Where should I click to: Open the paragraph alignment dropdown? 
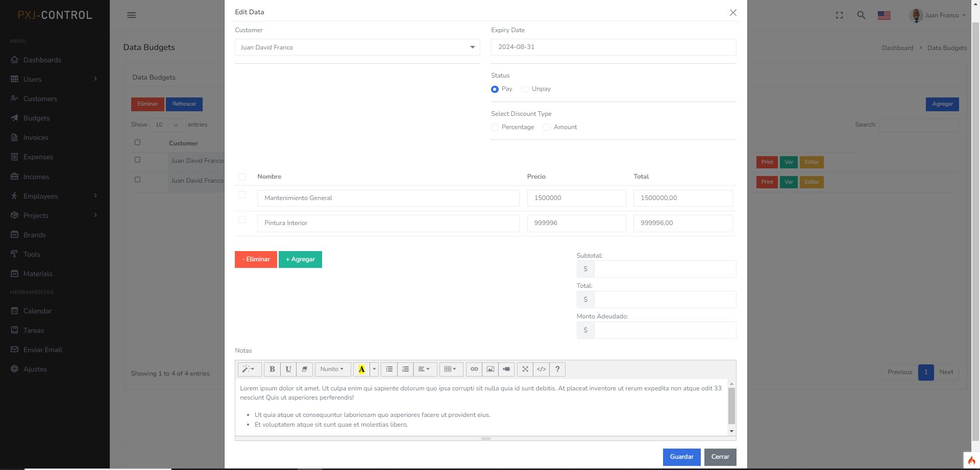pos(425,369)
